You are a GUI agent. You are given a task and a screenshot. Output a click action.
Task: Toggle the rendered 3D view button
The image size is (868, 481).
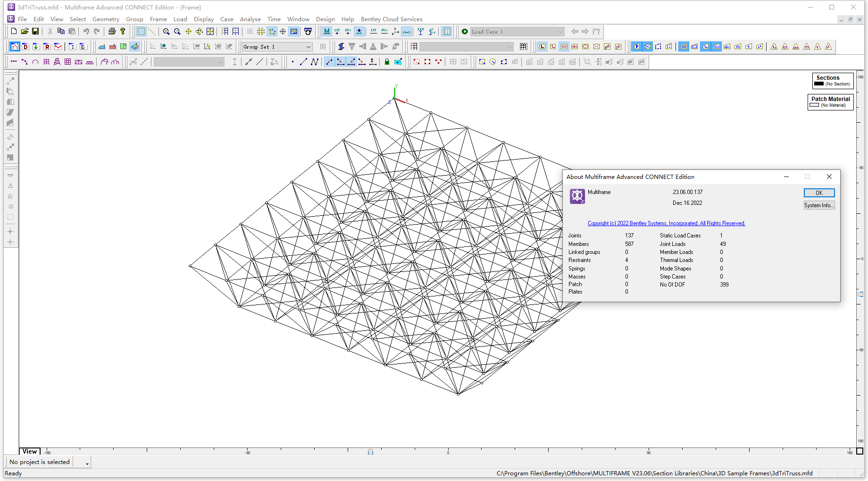135,47
